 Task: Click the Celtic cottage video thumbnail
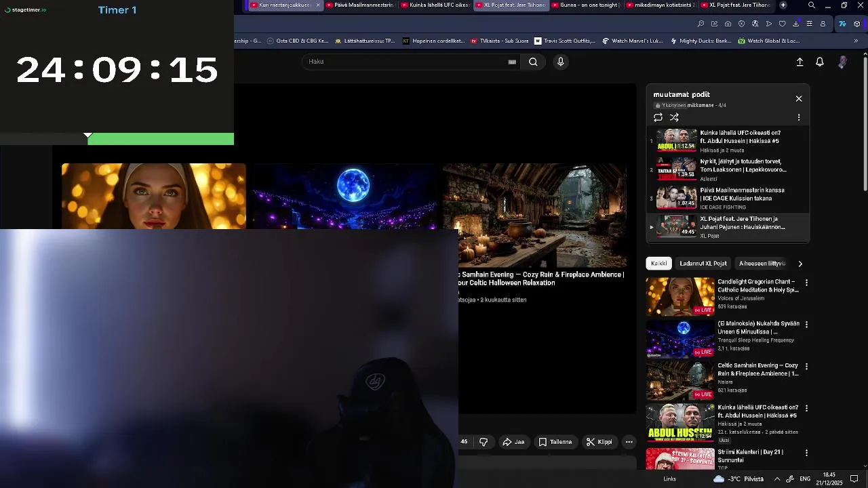(x=535, y=216)
